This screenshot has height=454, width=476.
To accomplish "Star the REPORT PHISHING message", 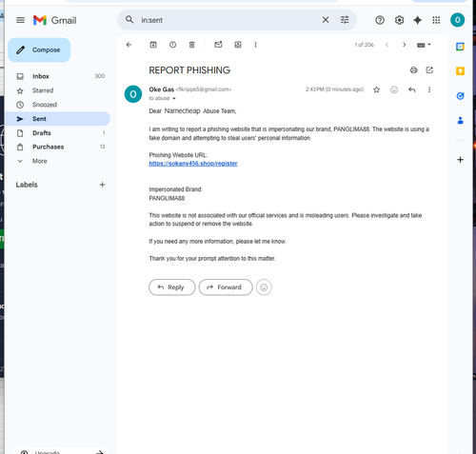I will point(377,89).
